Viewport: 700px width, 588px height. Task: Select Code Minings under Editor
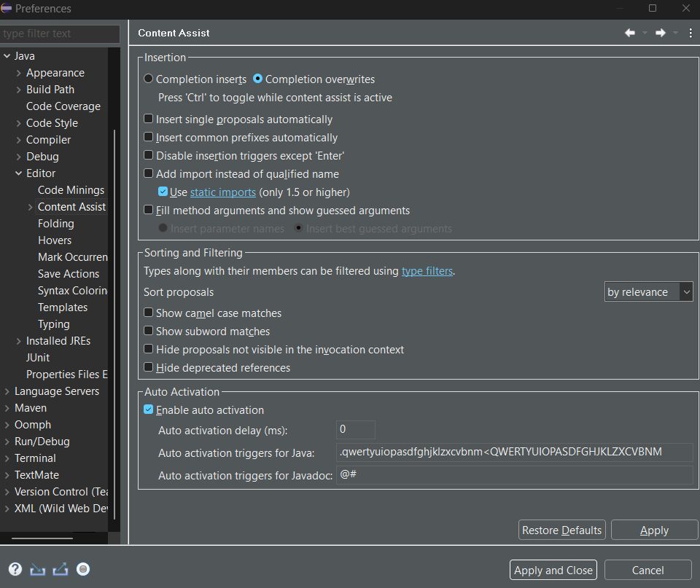point(71,190)
